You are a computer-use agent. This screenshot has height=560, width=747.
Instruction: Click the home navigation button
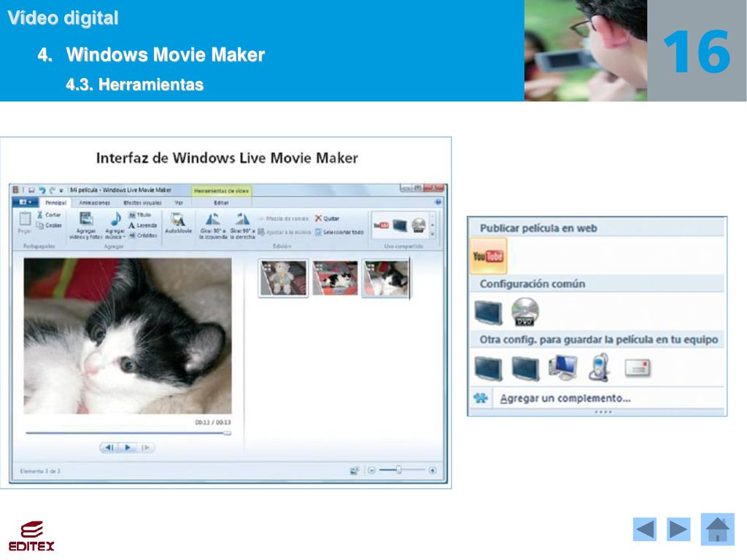[x=718, y=529]
